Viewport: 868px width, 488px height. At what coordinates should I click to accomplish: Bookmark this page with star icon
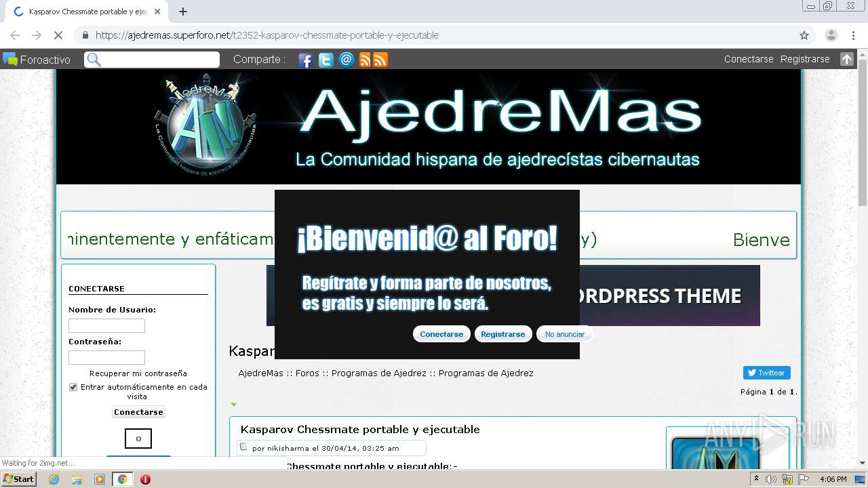(x=804, y=35)
